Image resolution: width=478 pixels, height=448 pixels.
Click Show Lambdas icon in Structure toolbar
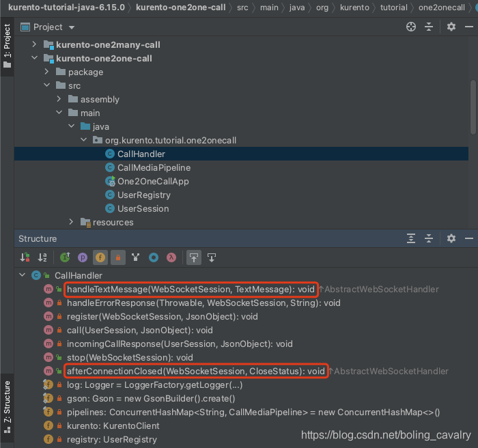(171, 257)
